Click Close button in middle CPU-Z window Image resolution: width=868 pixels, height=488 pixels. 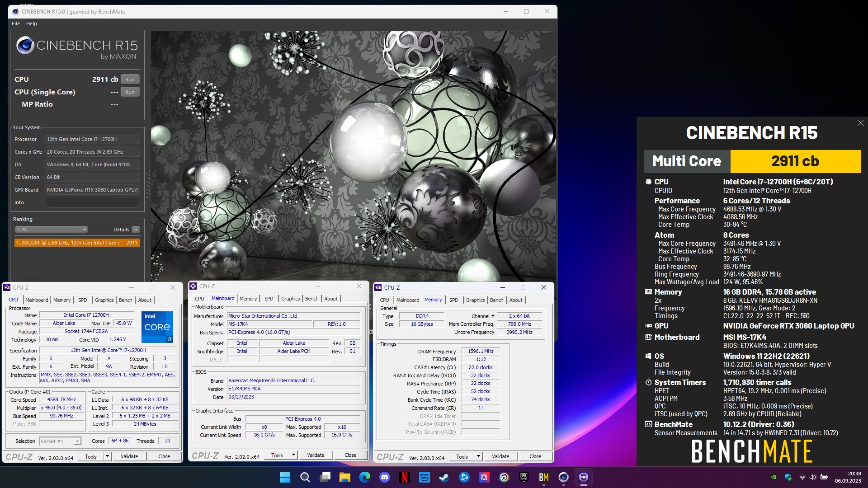350,455
